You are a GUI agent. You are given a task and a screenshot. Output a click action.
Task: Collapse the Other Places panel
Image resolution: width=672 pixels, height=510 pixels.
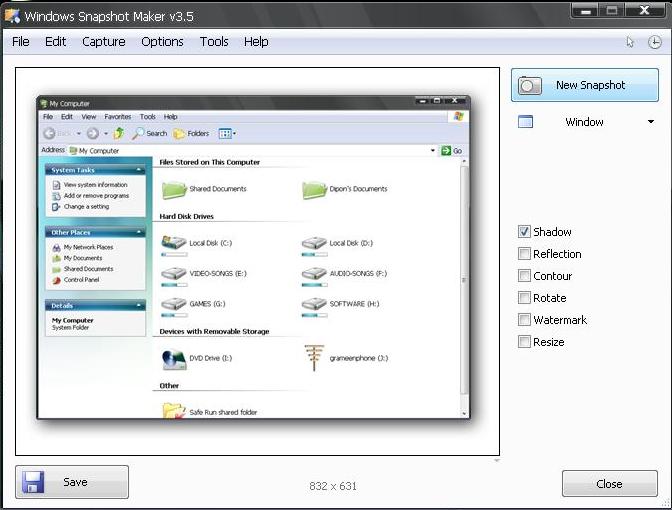[x=138, y=232]
